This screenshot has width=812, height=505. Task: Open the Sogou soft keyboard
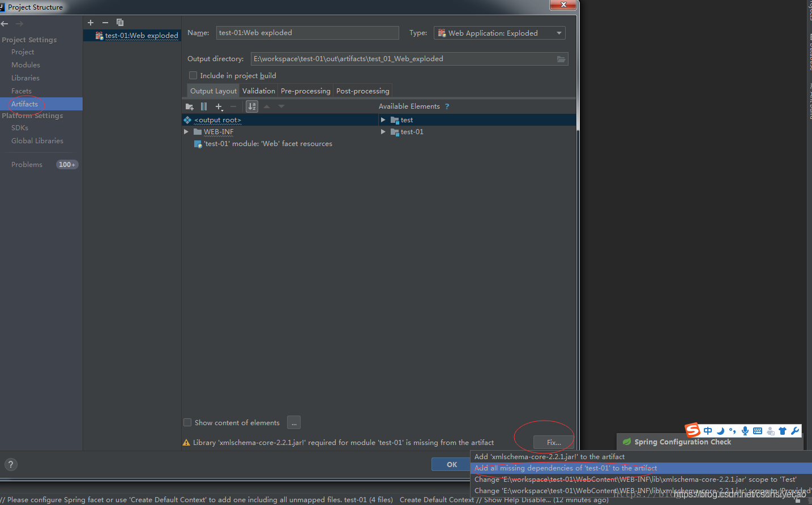(x=758, y=431)
